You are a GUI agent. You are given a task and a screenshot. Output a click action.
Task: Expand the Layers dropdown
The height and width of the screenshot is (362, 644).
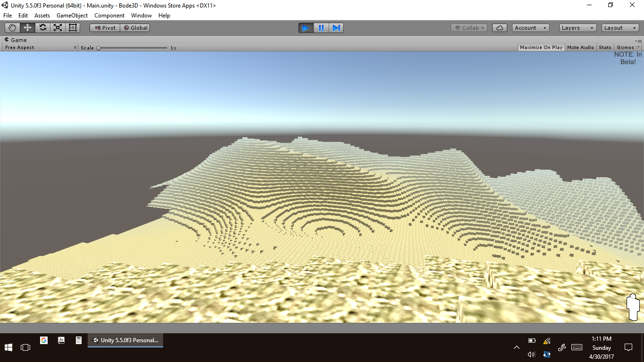click(x=578, y=28)
